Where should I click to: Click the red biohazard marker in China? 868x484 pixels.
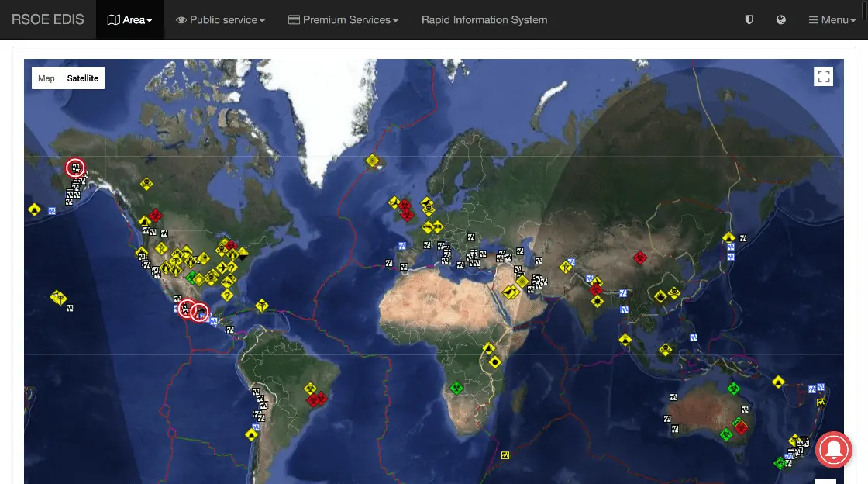tap(639, 258)
